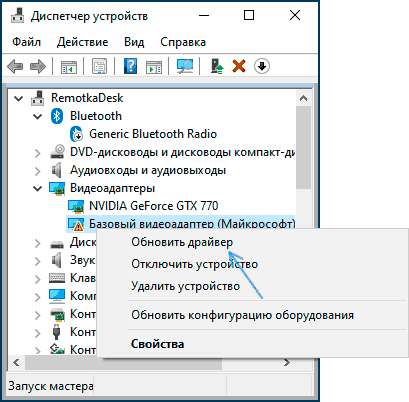
Task: Click the Back arrow toolbar icon
Action: tap(15, 66)
